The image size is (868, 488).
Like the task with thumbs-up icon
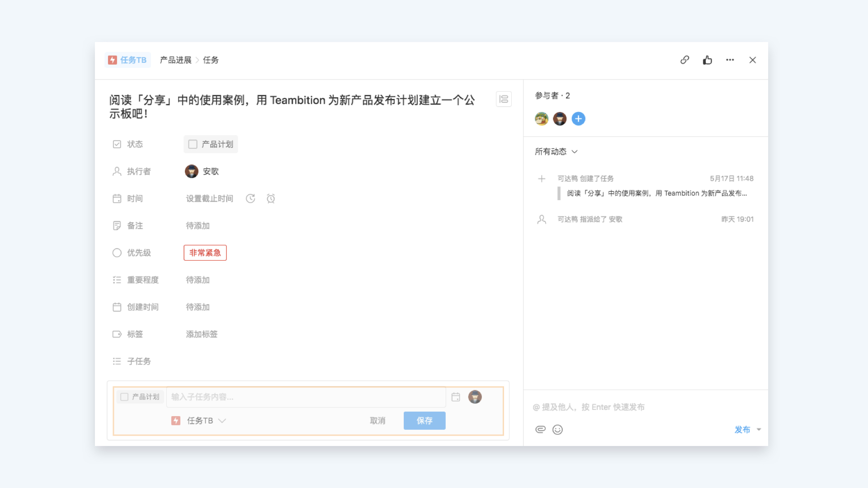pos(707,60)
